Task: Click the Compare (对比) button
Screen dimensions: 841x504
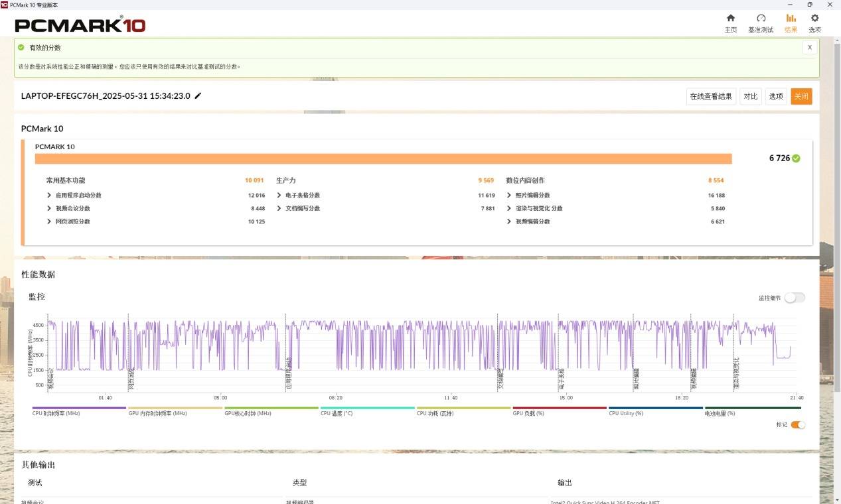Action: click(x=751, y=97)
